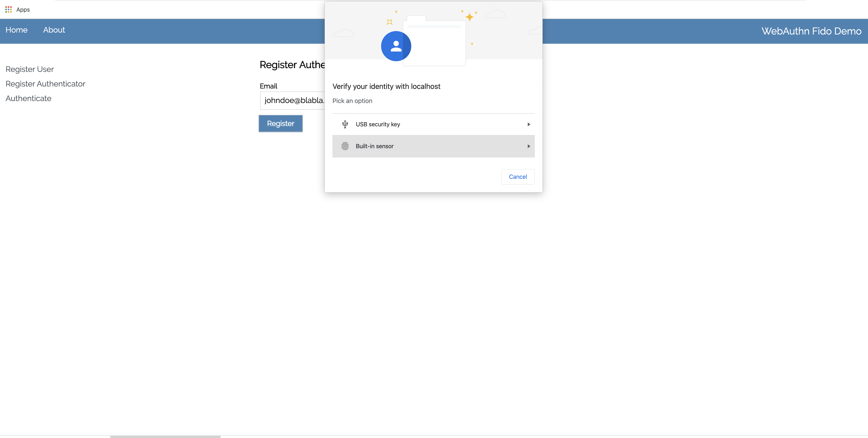Click the horizontal scrollbar at bottom
Screen dimensions: 868x438
(x=165, y=436)
